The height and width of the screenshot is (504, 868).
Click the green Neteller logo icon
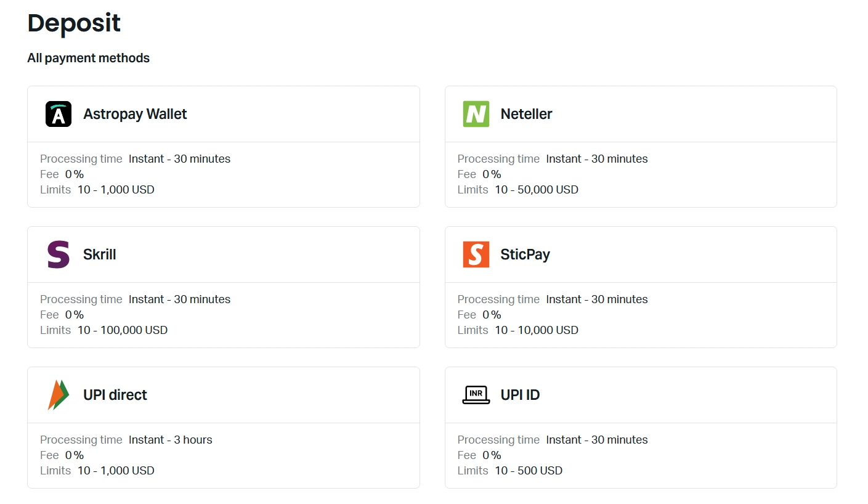pos(476,114)
